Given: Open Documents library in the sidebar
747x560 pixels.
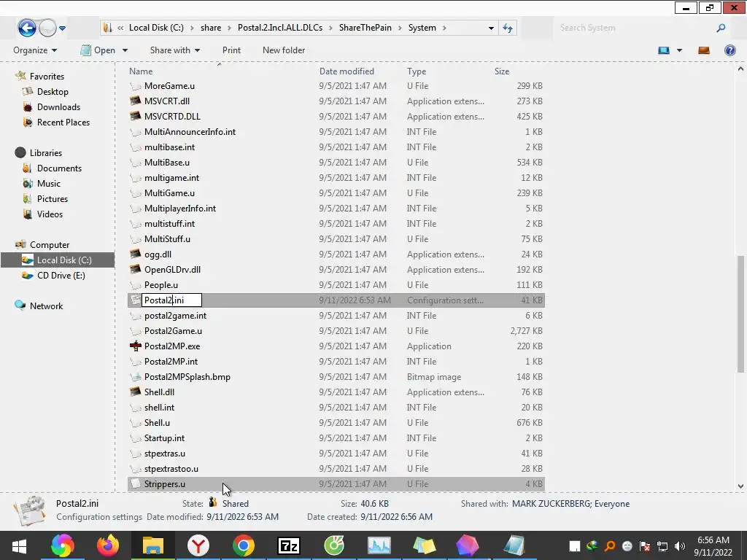Looking at the screenshot, I should 59,168.
